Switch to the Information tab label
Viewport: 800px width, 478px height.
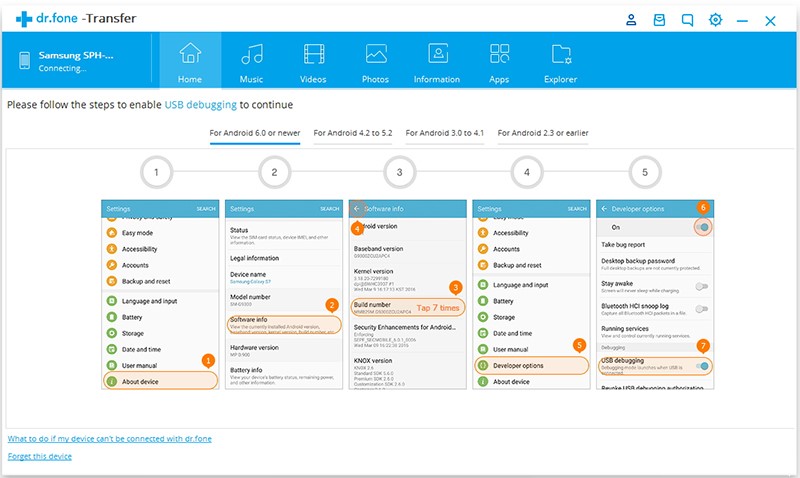437,79
